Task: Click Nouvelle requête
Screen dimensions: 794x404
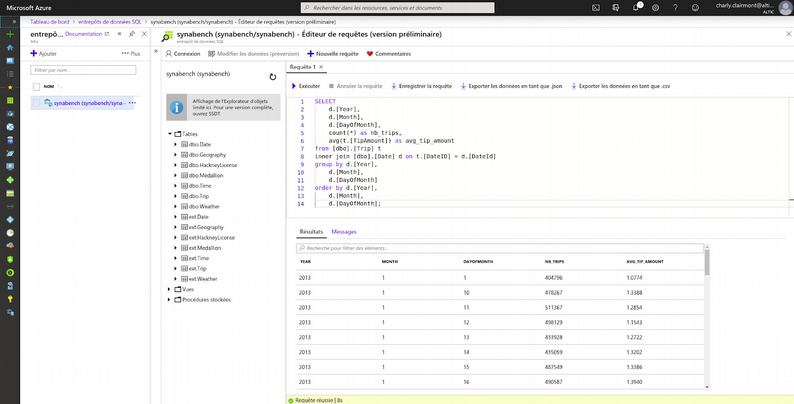Action: [333, 54]
